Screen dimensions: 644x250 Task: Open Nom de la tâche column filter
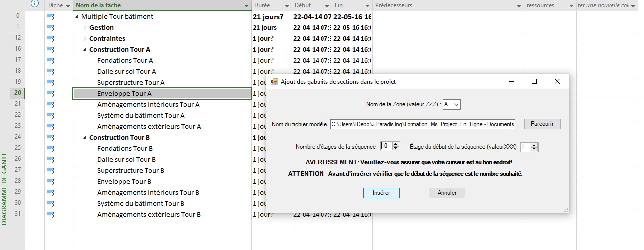pos(246,6)
